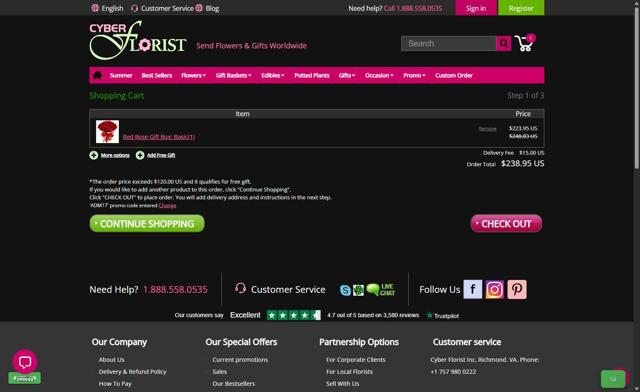Click the Cyber Florist logo
The image size is (640, 392).
click(x=138, y=40)
